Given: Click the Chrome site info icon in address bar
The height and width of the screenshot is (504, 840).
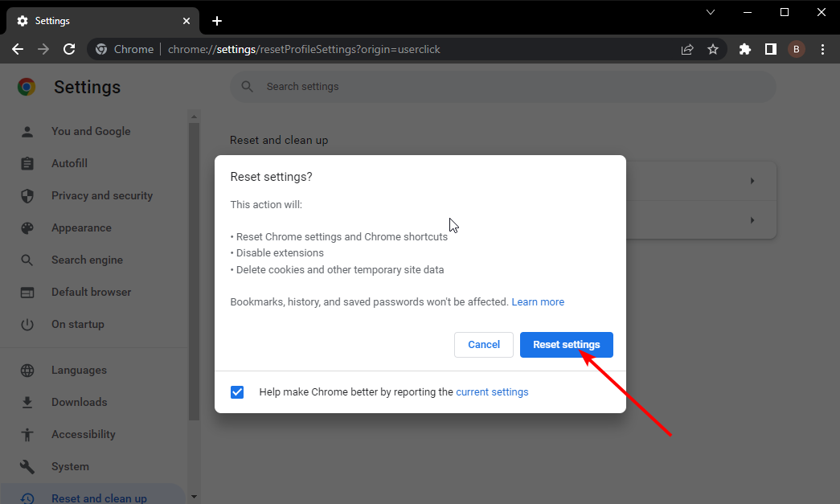Looking at the screenshot, I should (101, 49).
